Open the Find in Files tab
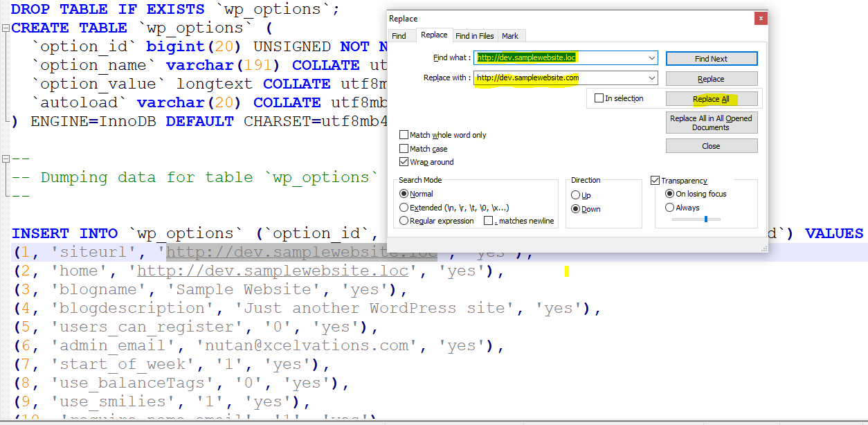This screenshot has height=425, width=868. [475, 36]
